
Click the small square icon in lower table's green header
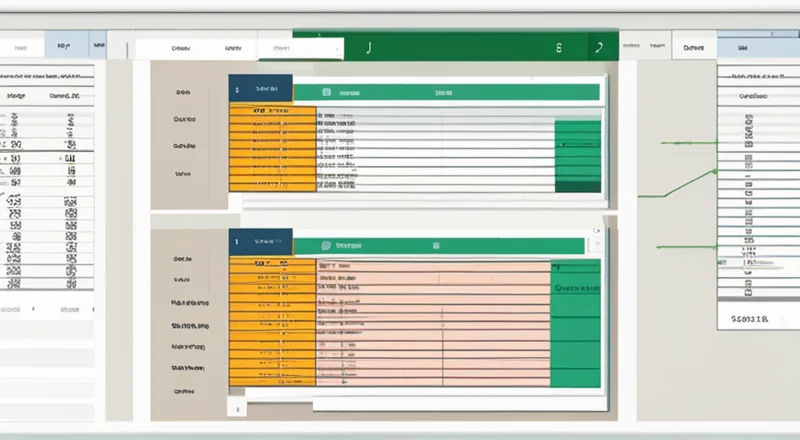[x=326, y=244]
